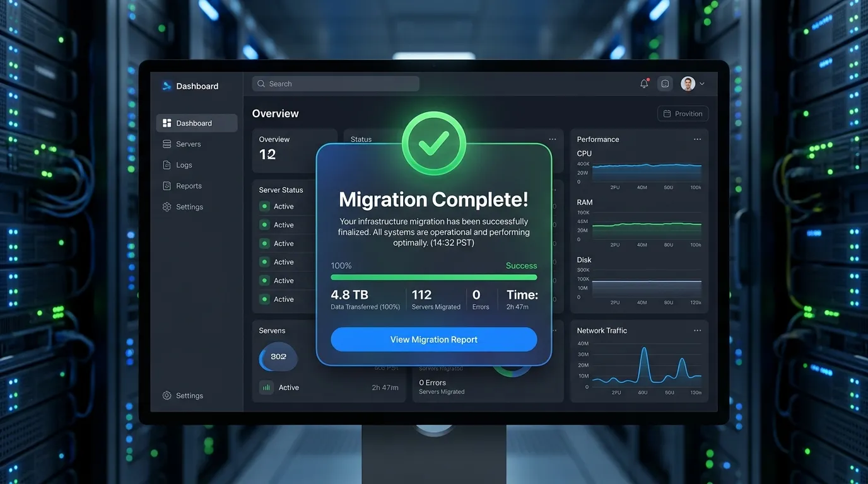The width and height of the screenshot is (868, 484).
Task: Open the Network Traffic three-dot menu
Action: pyautogui.click(x=697, y=330)
